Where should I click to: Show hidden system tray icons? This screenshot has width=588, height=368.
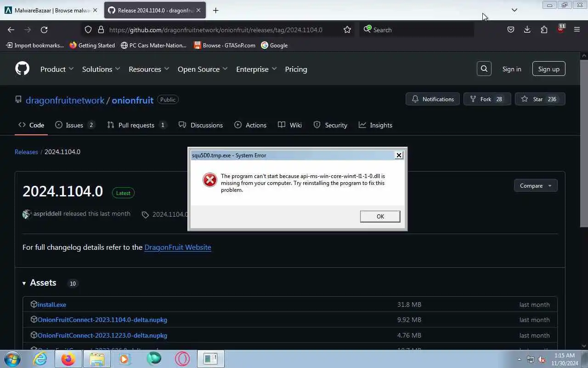click(x=519, y=359)
